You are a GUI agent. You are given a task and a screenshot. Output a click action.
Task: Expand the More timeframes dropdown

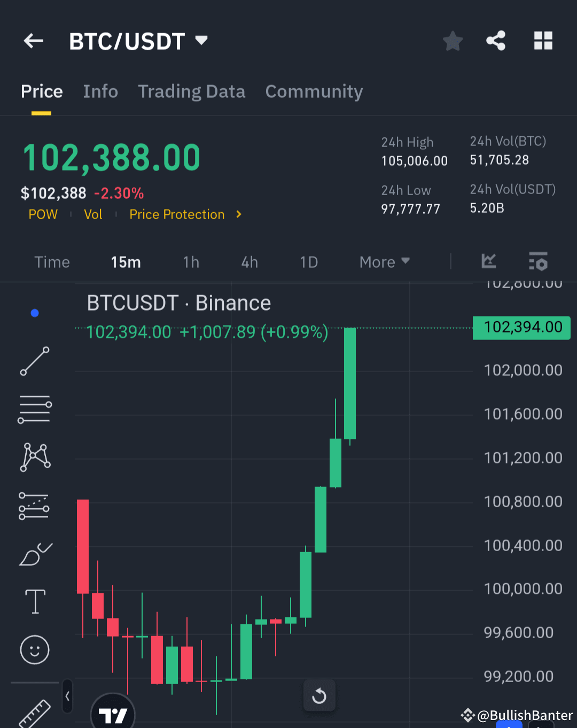(x=384, y=262)
